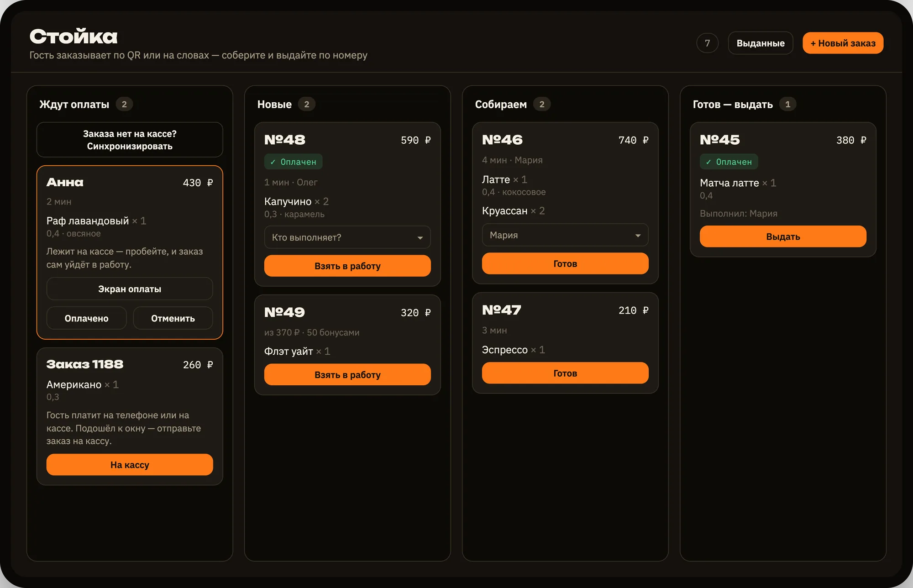Send Заказ 1188 На кассу
913x588 pixels.
pyautogui.click(x=130, y=465)
